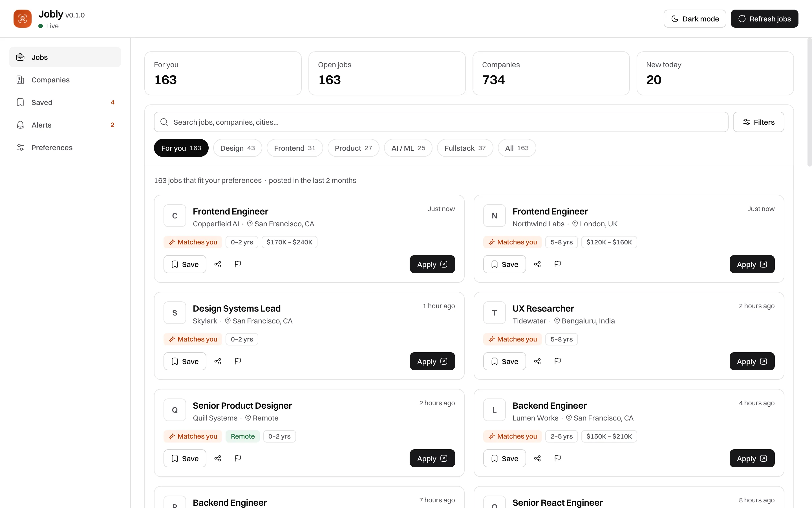812x508 pixels.
Task: Bookmark the Design Systems Lead job
Action: [185, 361]
